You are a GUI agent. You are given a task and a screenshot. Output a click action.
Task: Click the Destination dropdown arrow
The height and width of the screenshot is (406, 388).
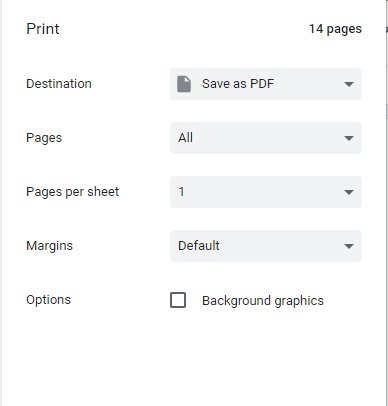[x=349, y=84]
